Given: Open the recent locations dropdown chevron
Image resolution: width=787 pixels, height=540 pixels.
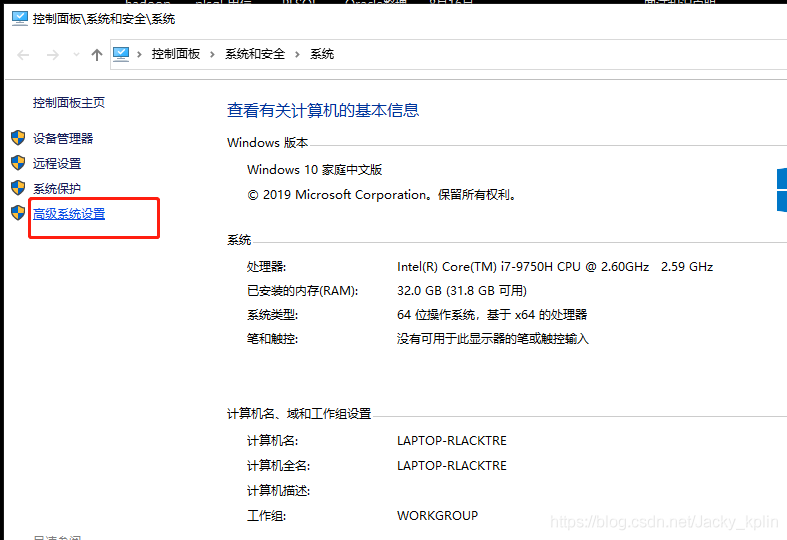Looking at the screenshot, I should click(x=76, y=55).
